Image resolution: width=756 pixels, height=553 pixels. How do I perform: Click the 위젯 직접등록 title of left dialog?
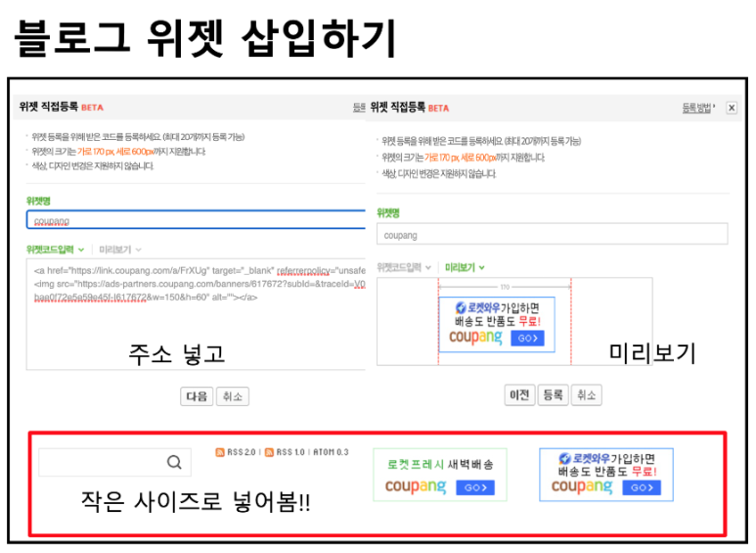click(x=48, y=107)
